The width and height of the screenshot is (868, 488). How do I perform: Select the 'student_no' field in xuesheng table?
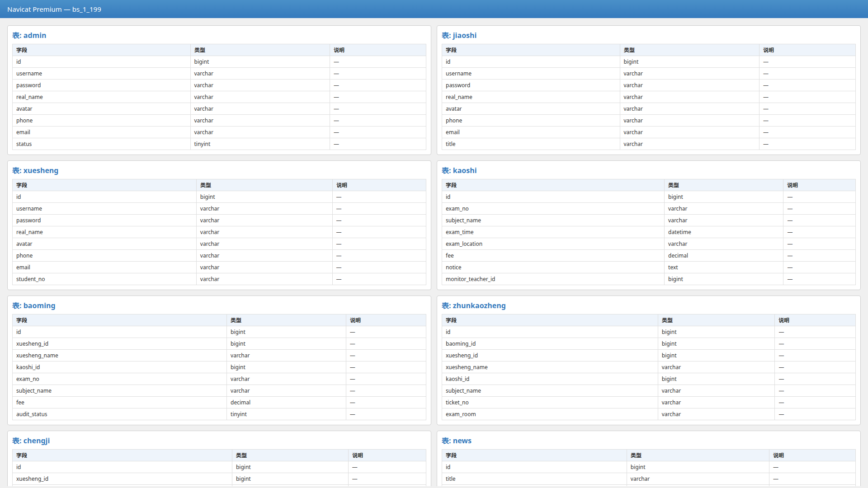[x=31, y=279]
